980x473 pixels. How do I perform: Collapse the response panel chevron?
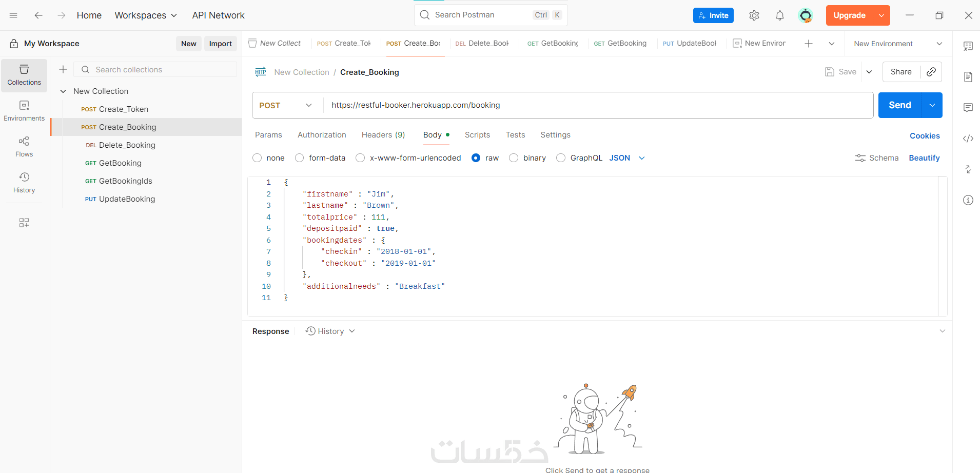(x=943, y=331)
